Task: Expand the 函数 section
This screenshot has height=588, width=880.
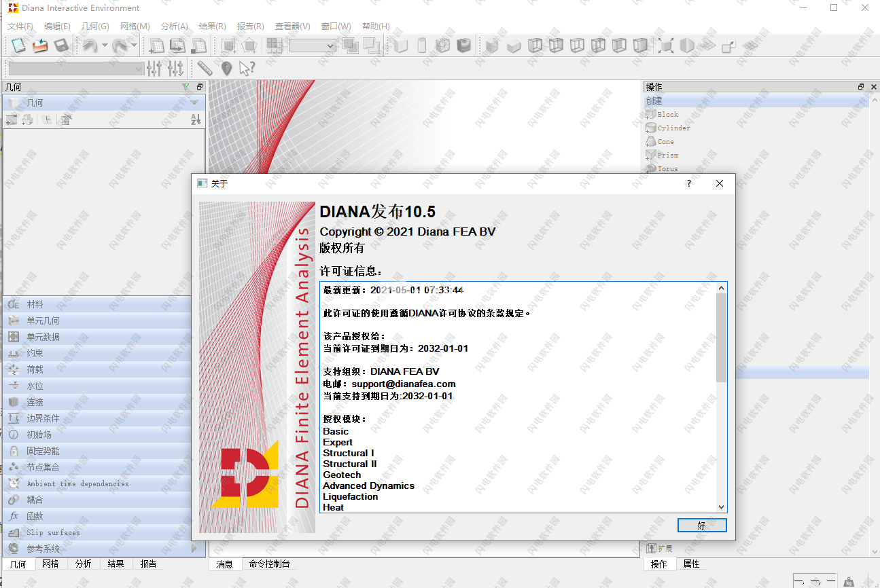Action: coord(98,516)
